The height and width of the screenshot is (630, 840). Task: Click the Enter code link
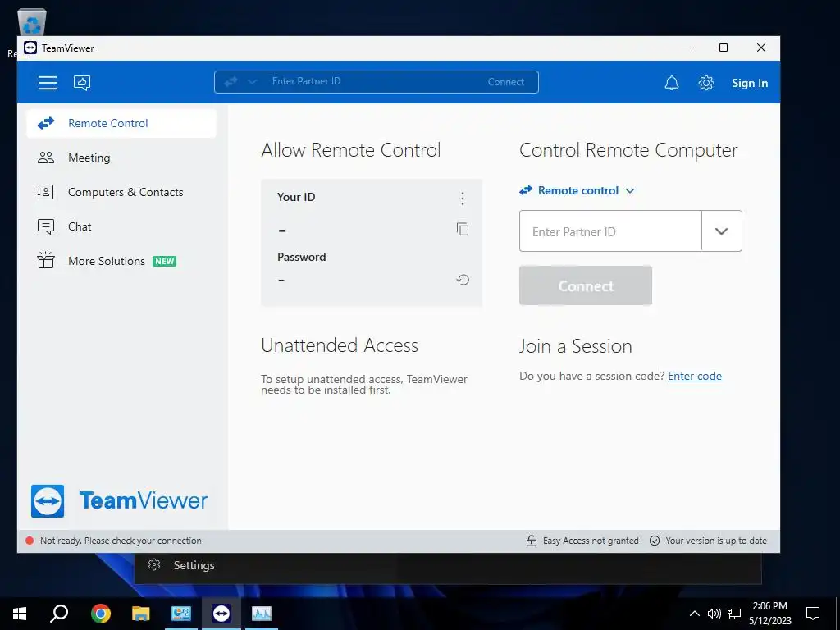[694, 376]
